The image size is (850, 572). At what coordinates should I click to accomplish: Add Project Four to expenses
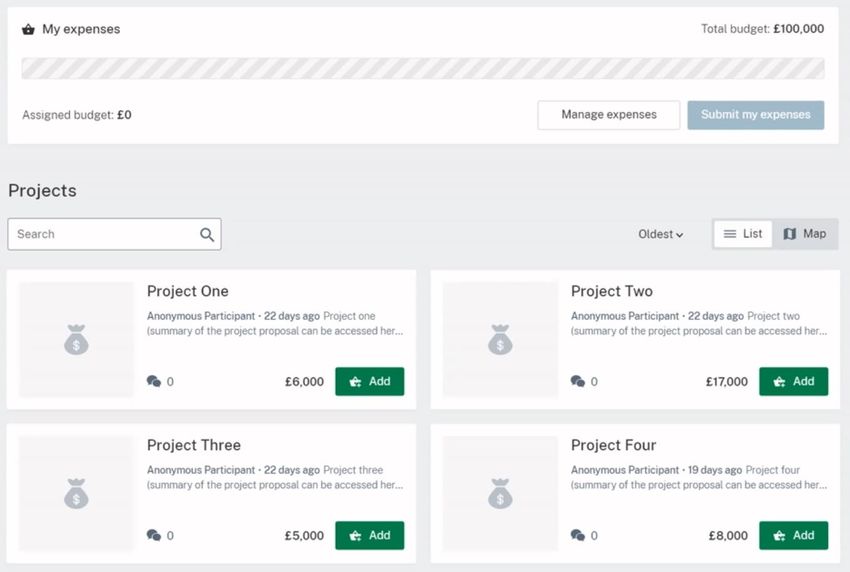click(793, 536)
